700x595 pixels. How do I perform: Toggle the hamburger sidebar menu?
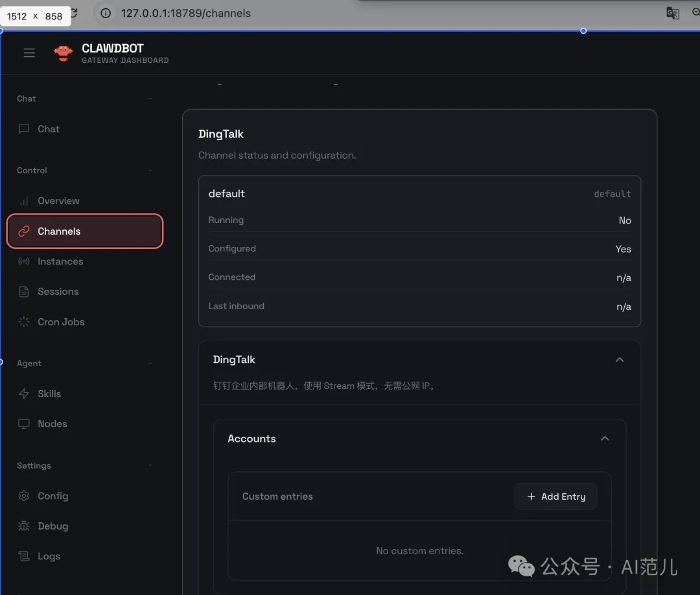click(x=29, y=52)
